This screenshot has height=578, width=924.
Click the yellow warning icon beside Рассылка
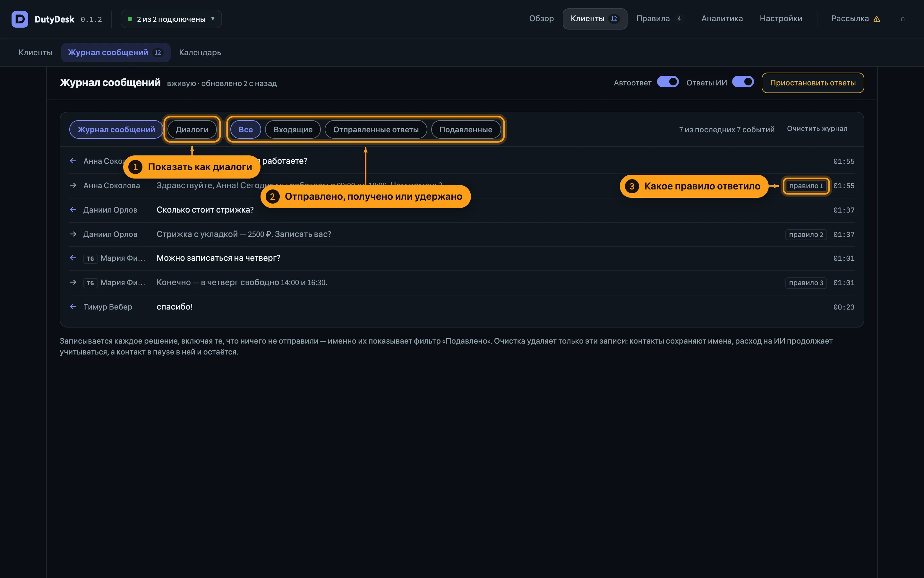tap(877, 19)
